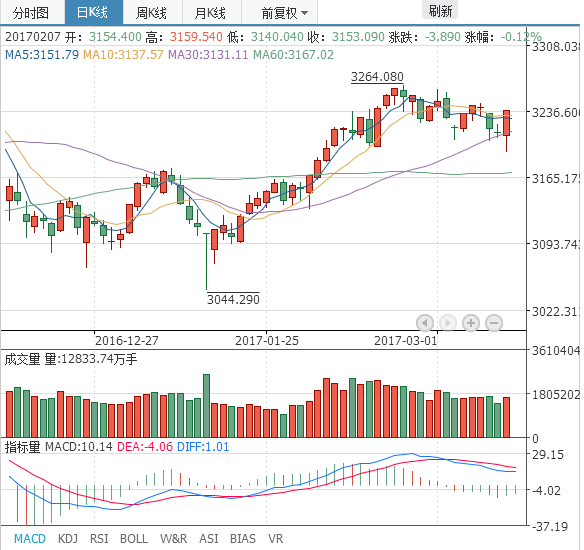
Task: Show the VR indicator
Action: click(276, 538)
